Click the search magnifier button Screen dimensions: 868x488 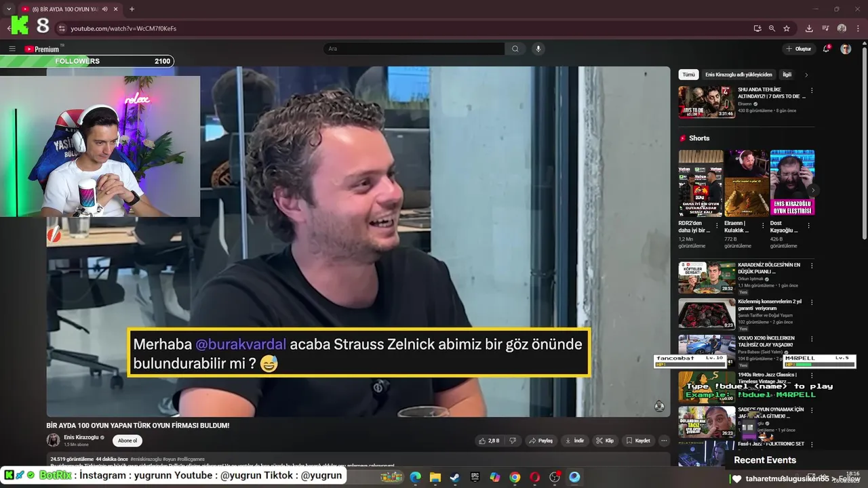[515, 49]
